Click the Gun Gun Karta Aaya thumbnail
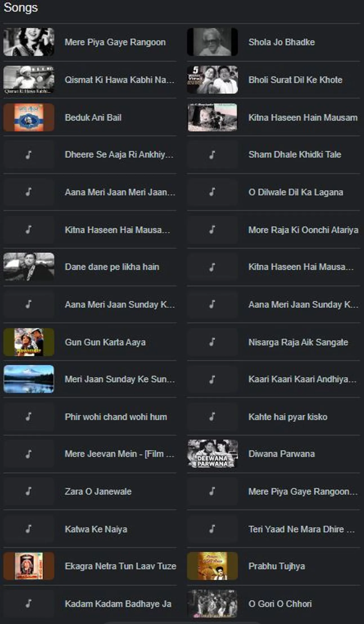This screenshot has height=624, width=364. 29,342
